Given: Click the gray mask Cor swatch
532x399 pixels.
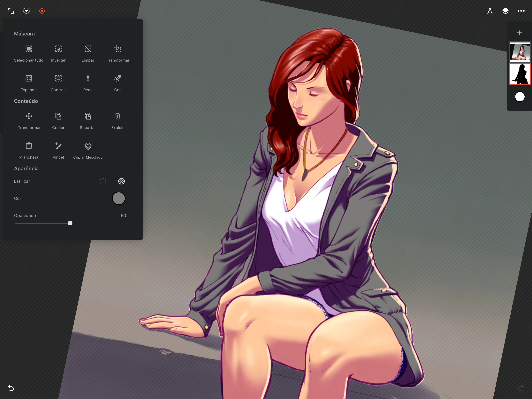Looking at the screenshot, I should (119, 198).
